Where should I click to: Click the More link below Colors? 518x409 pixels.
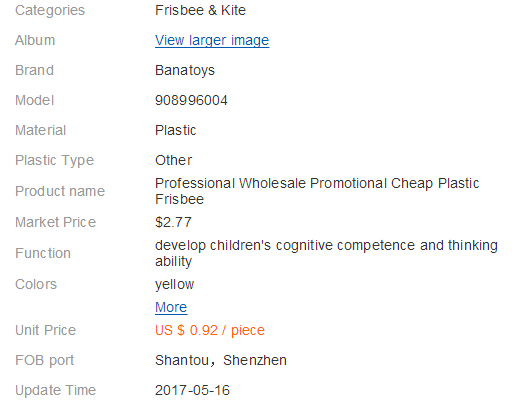tap(171, 307)
